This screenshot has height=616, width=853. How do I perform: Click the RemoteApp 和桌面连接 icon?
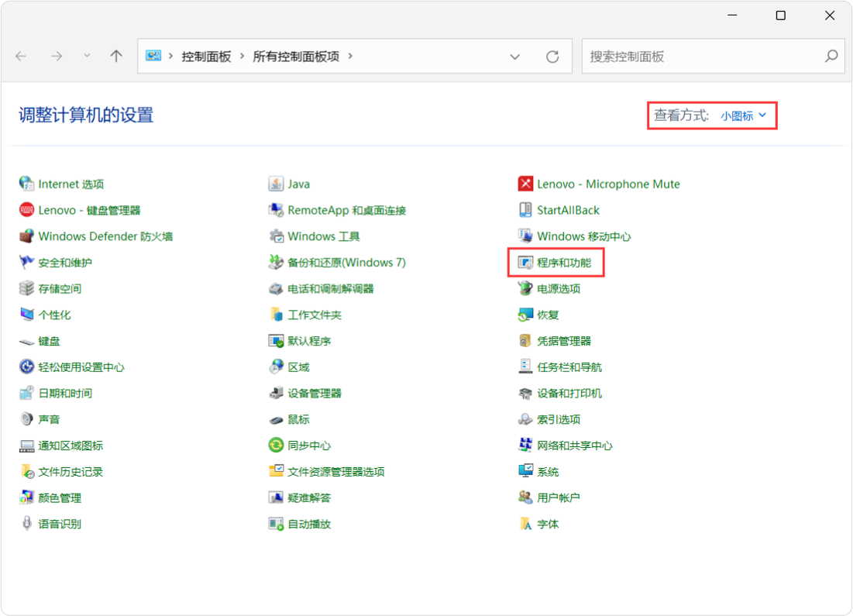coord(276,210)
